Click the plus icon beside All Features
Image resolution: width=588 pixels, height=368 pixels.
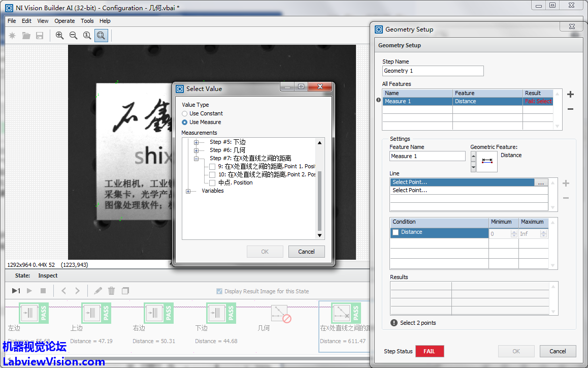[570, 95]
